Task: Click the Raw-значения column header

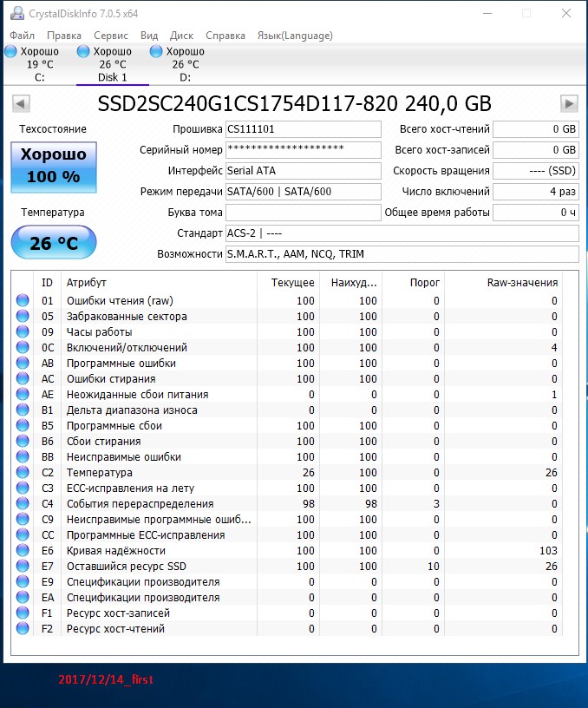Action: tap(503, 283)
